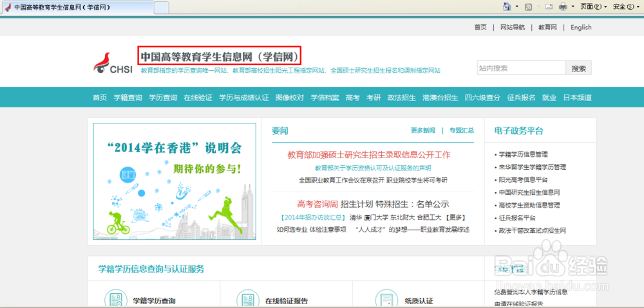Open 高校学生资助信息管理 link
The width and height of the screenshot is (644, 308).
pos(529,206)
